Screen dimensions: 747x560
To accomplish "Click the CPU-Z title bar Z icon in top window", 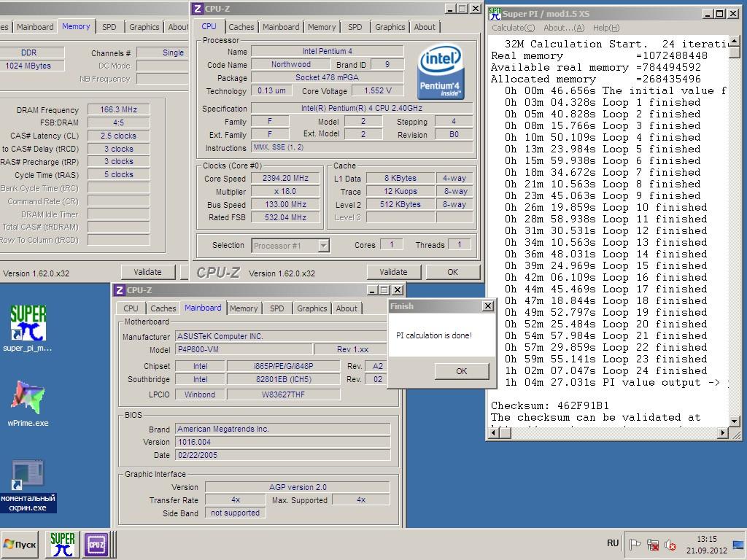I will point(198,9).
